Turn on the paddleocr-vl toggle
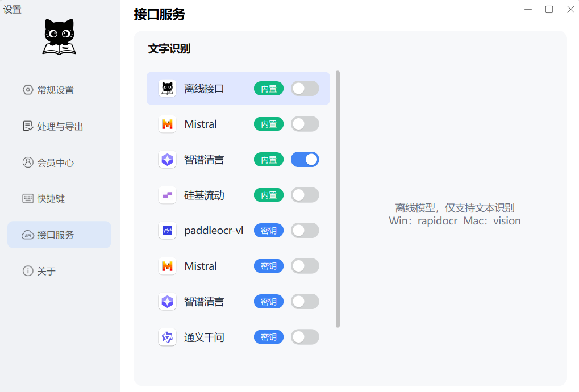The width and height of the screenshot is (579, 392). tap(305, 231)
